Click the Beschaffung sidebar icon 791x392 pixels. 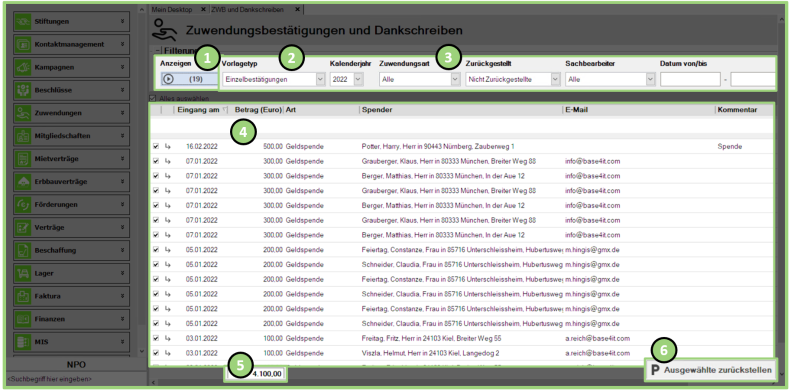[23, 250]
